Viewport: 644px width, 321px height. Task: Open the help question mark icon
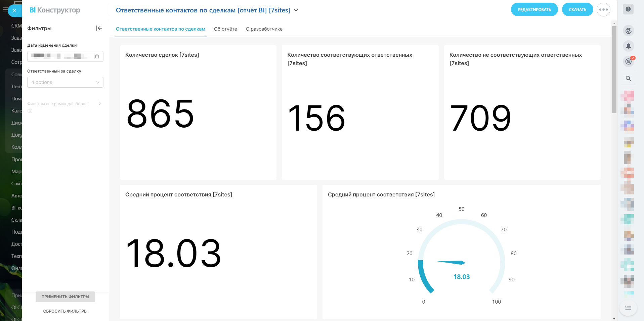tap(628, 9)
